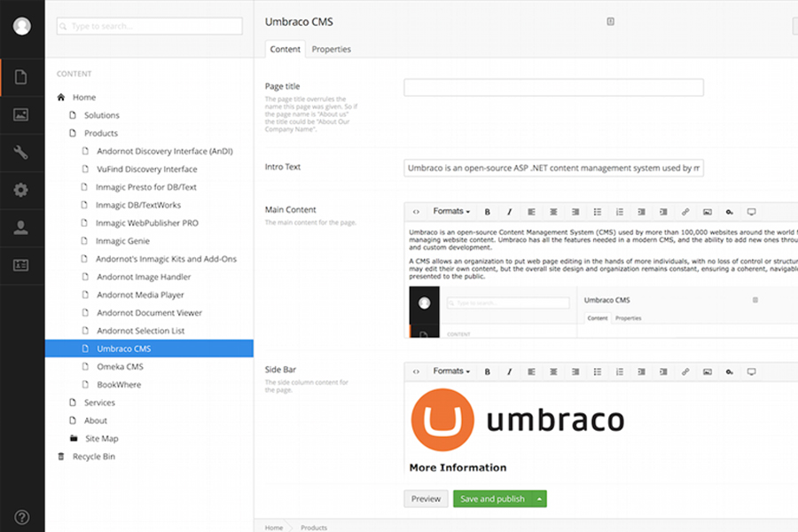The height and width of the screenshot is (532, 798).
Task: Switch to the Properties tab
Action: (332, 49)
